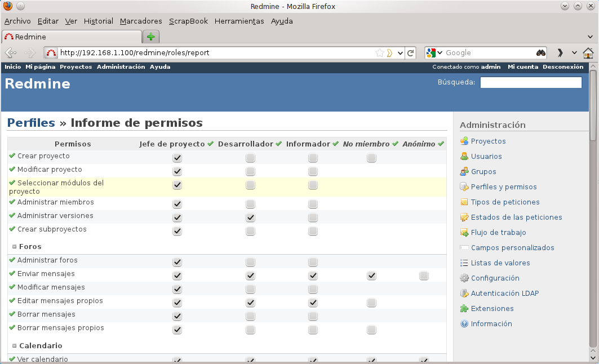Click the Configuración gear icon
The image size is (599, 364).
point(464,278)
